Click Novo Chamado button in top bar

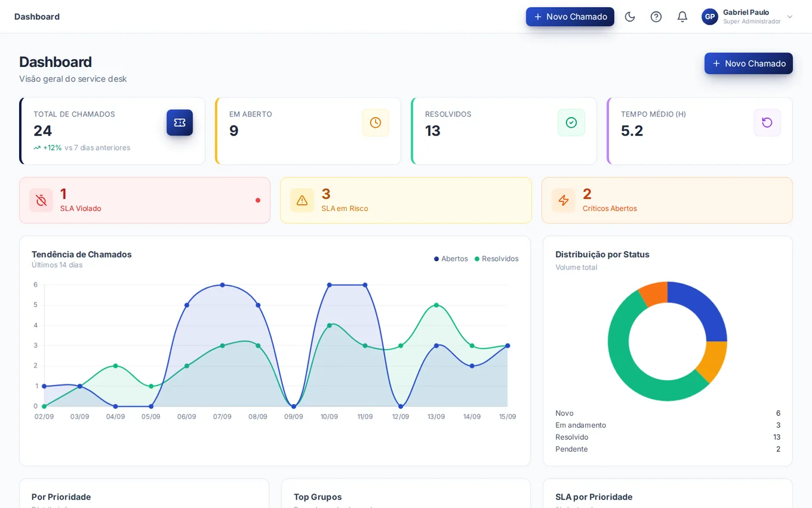[x=570, y=17]
